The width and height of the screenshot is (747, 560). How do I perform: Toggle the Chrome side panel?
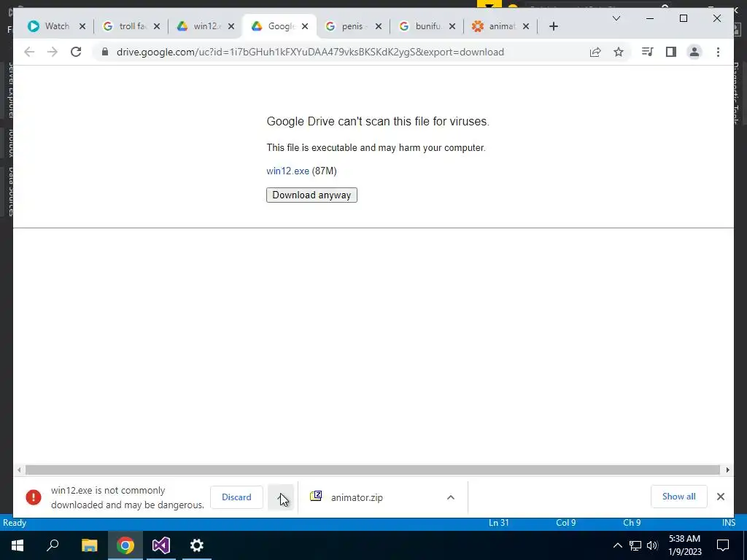click(671, 52)
